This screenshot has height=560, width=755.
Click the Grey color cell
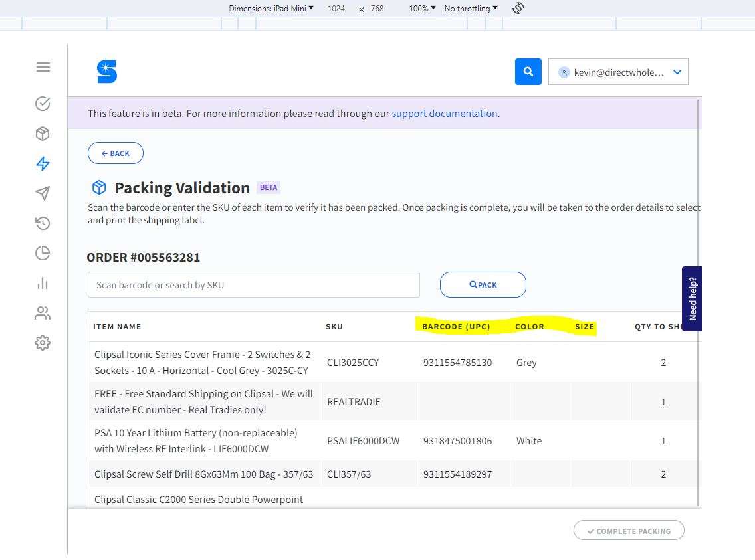click(526, 362)
